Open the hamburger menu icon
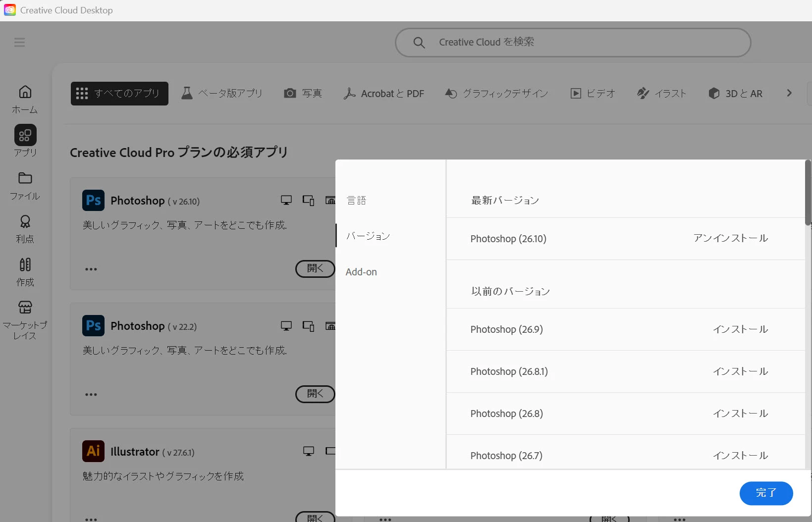The height and width of the screenshot is (522, 812). coord(19,42)
